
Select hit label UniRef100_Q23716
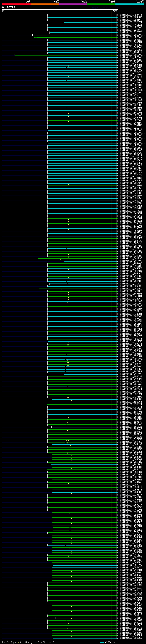pos(131,249)
